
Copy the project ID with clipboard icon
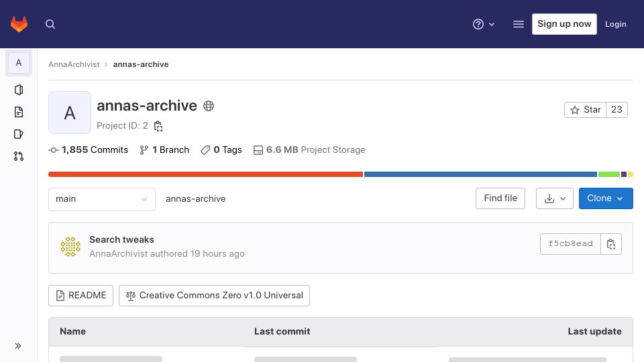coord(158,126)
